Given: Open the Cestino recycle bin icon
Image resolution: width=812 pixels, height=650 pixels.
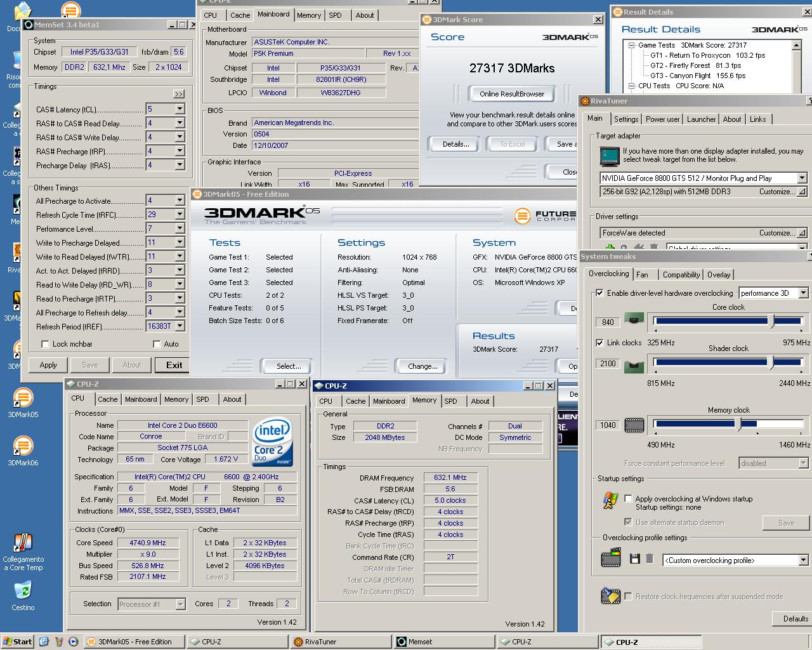Looking at the screenshot, I should coord(23,590).
